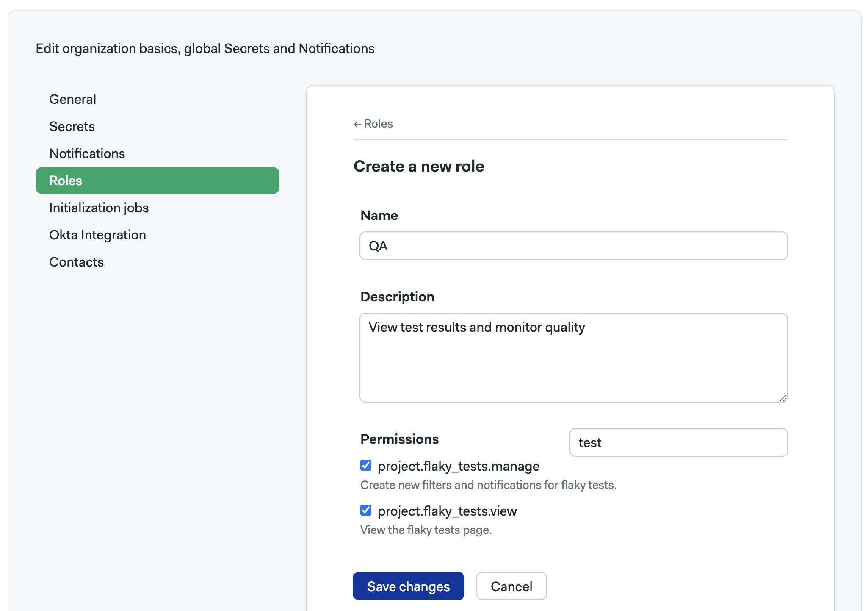Open Initialization jobs settings
The image size is (868, 611).
coord(99,208)
